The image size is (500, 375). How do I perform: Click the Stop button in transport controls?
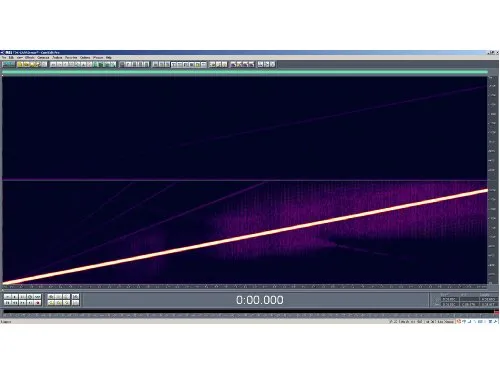[7, 296]
